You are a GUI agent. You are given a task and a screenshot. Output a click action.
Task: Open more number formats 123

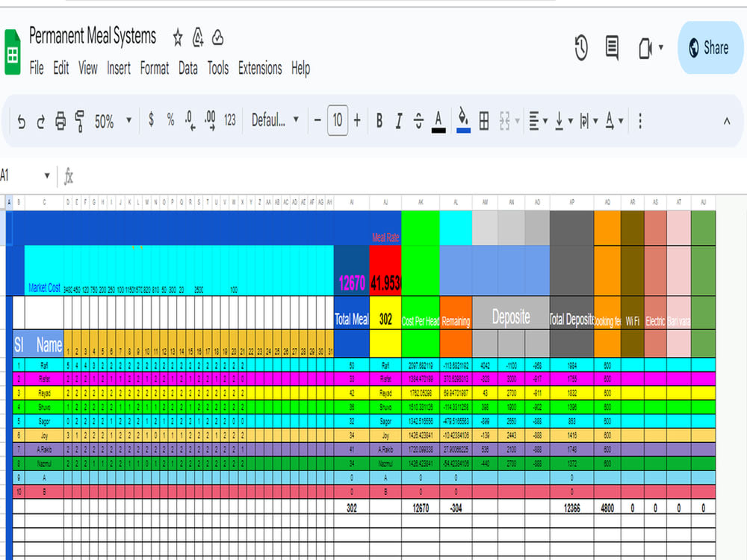coord(230,120)
